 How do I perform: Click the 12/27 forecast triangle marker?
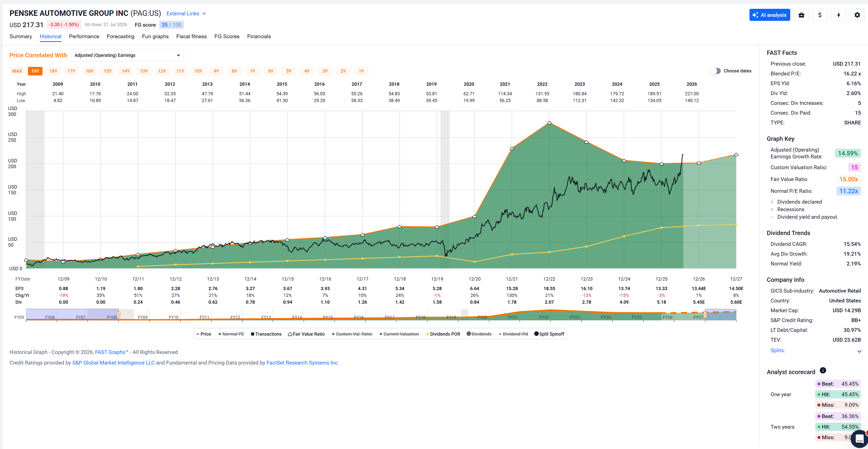[736, 155]
